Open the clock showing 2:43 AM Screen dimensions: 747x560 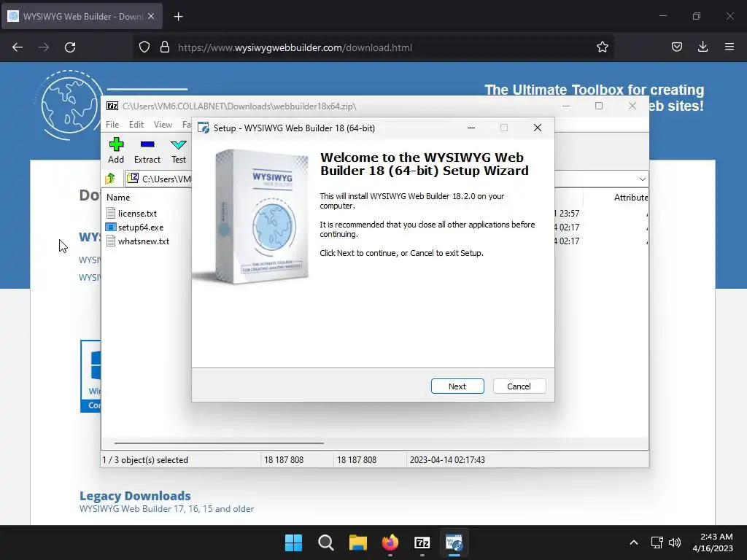[x=713, y=542]
